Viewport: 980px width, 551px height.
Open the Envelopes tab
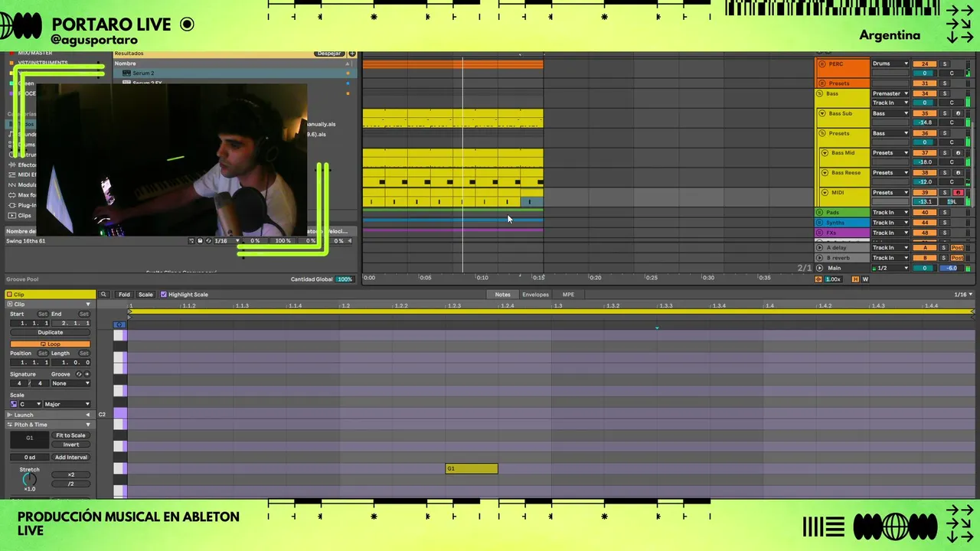535,295
